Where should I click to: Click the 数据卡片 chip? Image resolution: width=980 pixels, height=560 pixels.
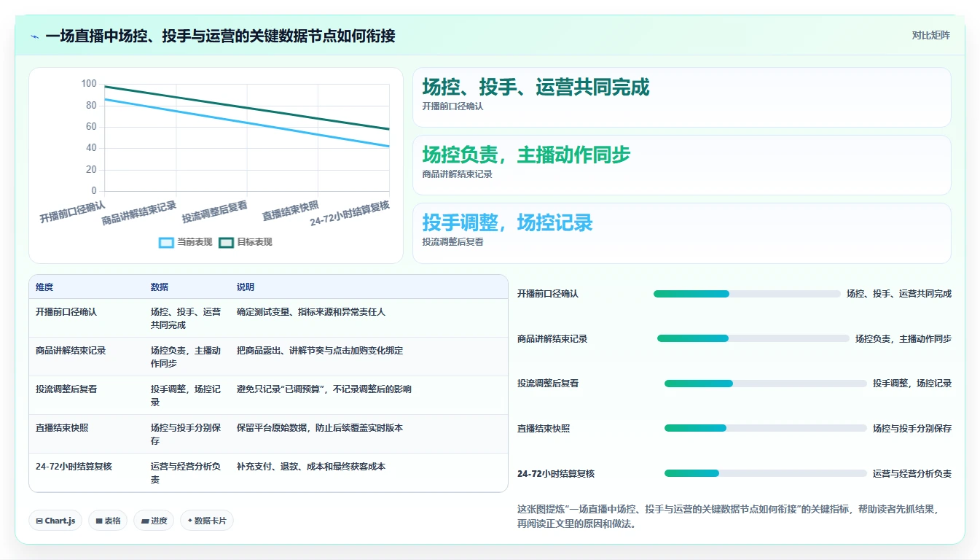tap(207, 521)
